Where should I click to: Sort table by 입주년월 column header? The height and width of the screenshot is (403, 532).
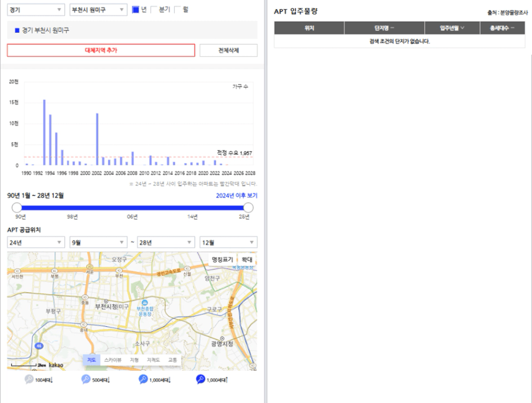point(452,28)
